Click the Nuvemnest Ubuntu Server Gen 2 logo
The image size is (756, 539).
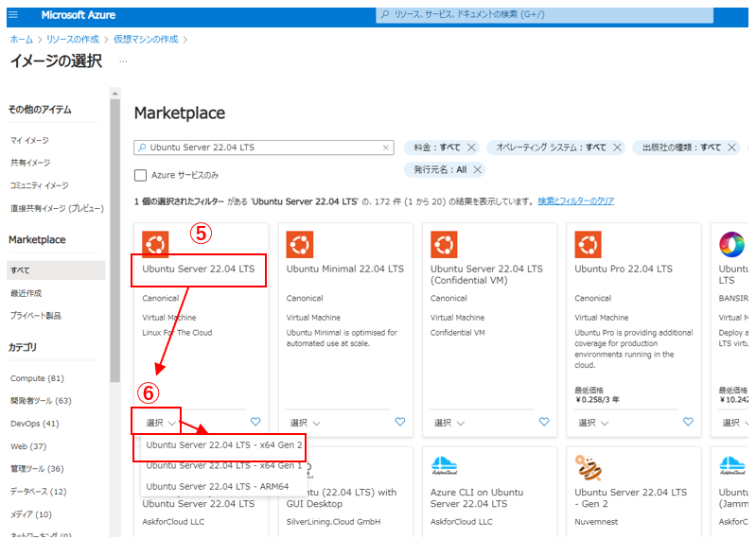click(589, 468)
